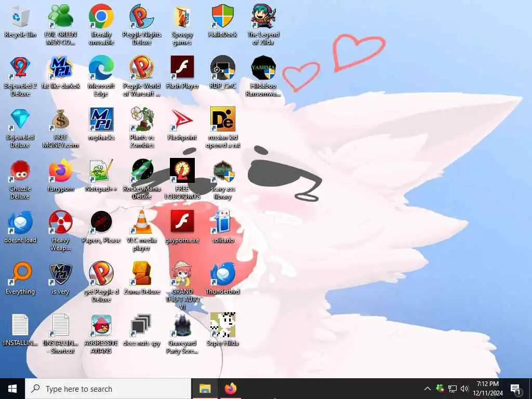Select the Everything search icon
Viewport: 532px width, 399px height.
(x=20, y=274)
